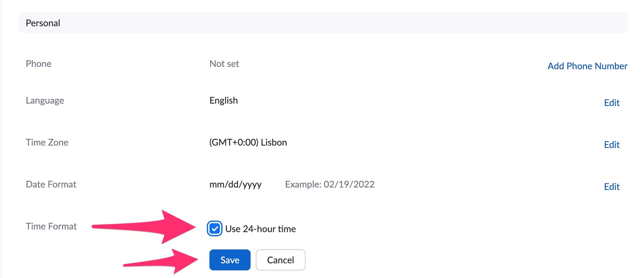Image resolution: width=644 pixels, height=278 pixels.
Task: Open Add Phone Number
Action: pyautogui.click(x=587, y=66)
